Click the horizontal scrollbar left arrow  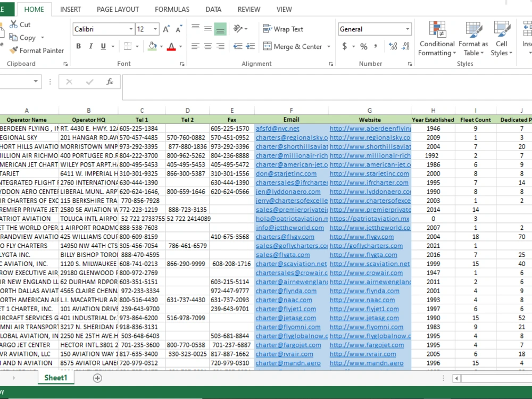[456, 378]
